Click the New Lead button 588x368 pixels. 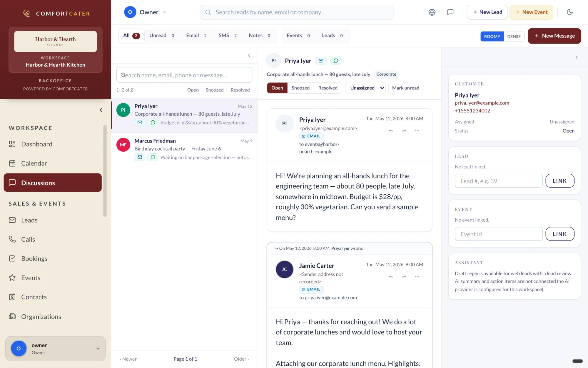[487, 12]
